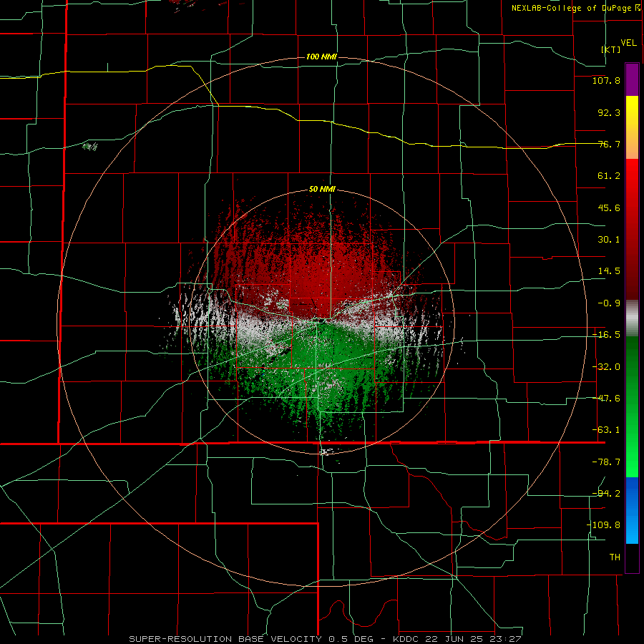Click the -47.6 velocity scale value
The image size is (644, 644).
coord(606,399)
